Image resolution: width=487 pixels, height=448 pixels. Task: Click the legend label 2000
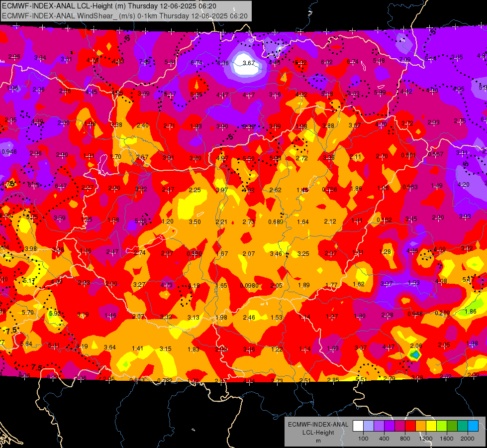[467, 439]
